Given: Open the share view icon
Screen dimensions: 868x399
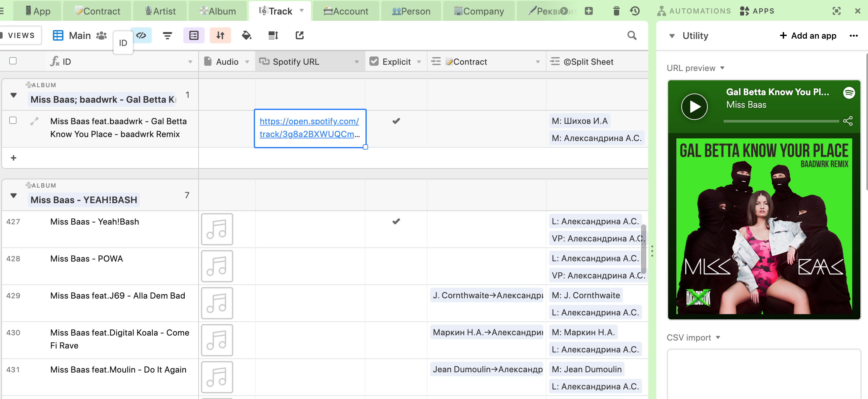Looking at the screenshot, I should coord(300,35).
